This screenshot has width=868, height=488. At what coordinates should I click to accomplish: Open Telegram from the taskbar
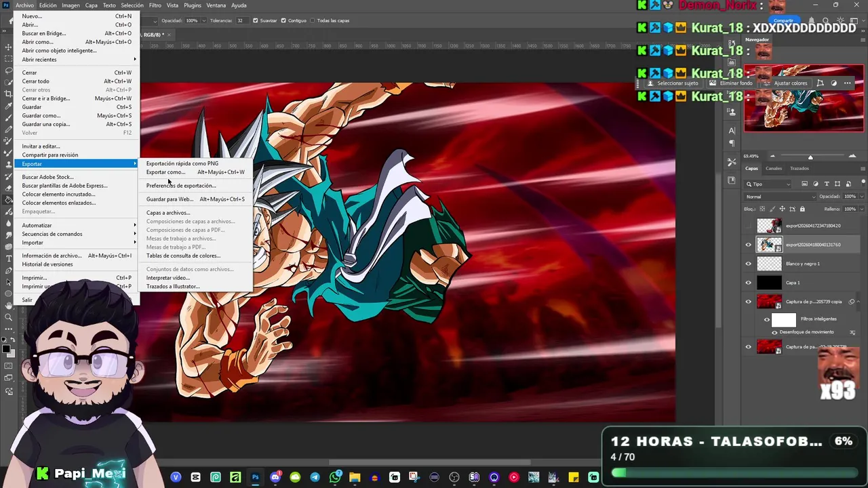click(315, 477)
